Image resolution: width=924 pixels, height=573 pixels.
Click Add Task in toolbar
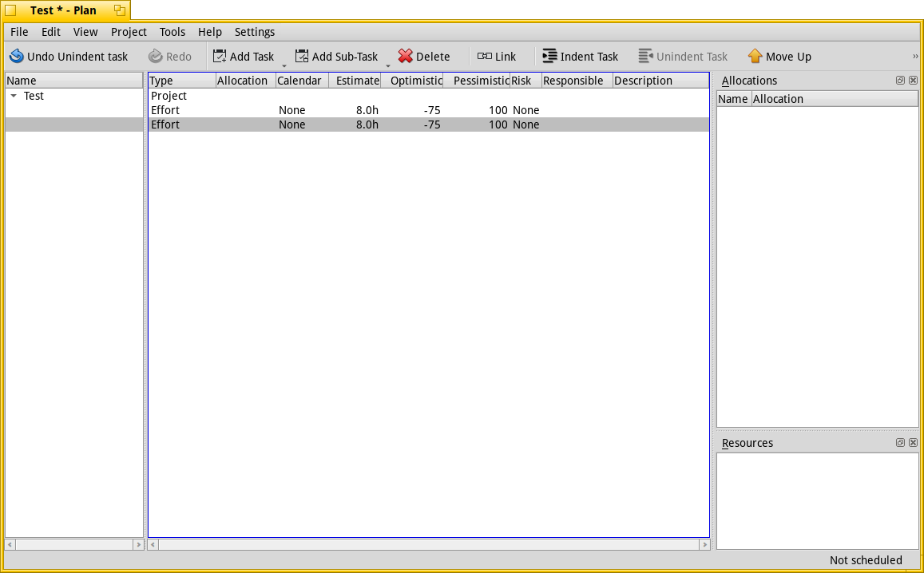(x=244, y=57)
